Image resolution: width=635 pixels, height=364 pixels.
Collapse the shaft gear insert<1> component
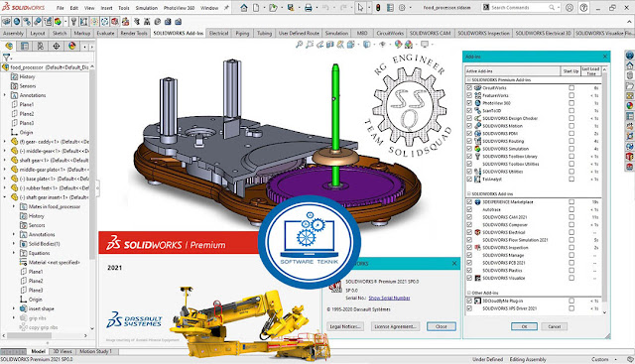coord(5,197)
